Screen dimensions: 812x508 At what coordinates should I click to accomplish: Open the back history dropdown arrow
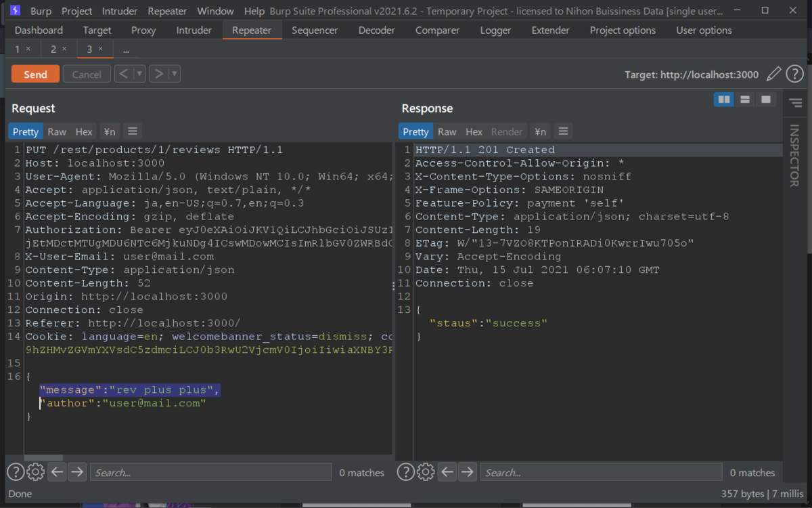click(139, 74)
